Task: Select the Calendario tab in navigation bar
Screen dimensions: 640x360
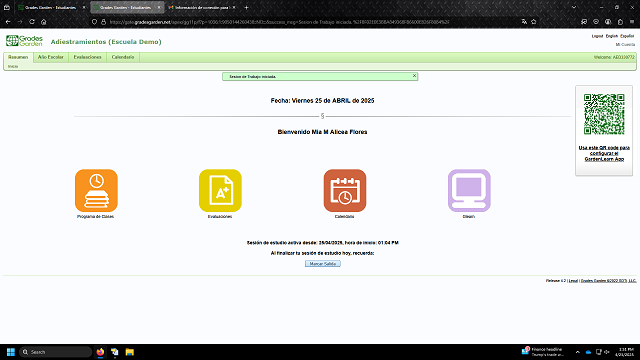Action: 123,57
